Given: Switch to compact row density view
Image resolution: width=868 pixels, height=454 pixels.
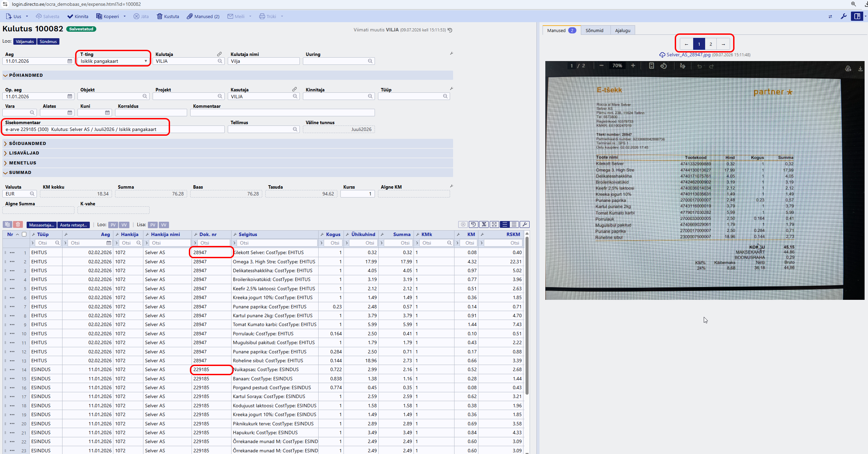Looking at the screenshot, I should 504,224.
